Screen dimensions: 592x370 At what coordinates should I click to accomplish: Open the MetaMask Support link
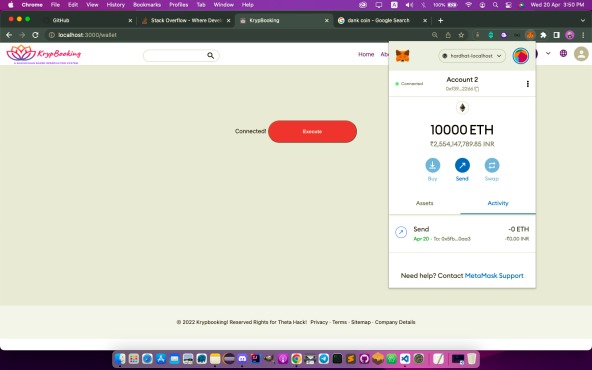click(x=494, y=276)
